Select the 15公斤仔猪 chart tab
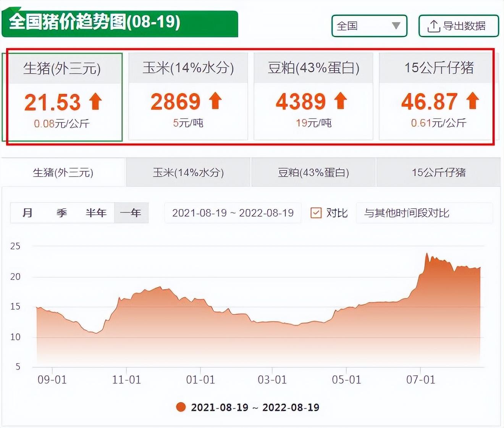 (438, 172)
